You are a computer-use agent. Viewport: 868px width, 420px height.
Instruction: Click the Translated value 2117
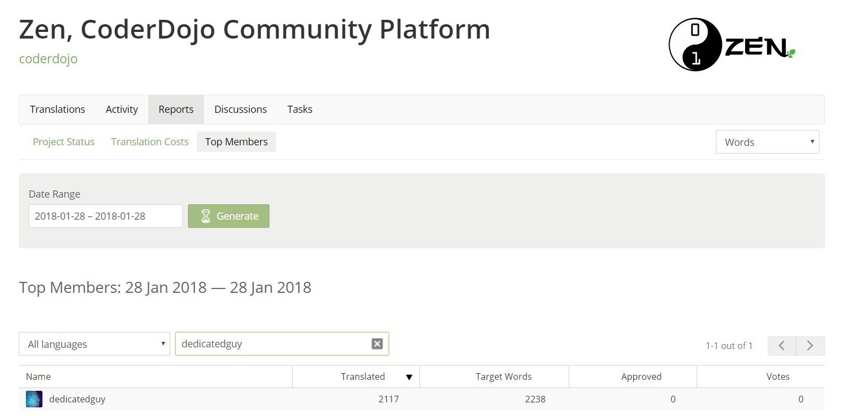pyautogui.click(x=389, y=399)
